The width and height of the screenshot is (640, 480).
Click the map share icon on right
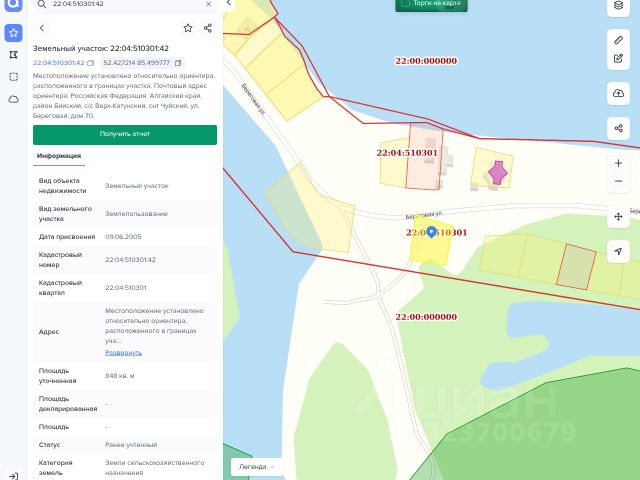618,129
